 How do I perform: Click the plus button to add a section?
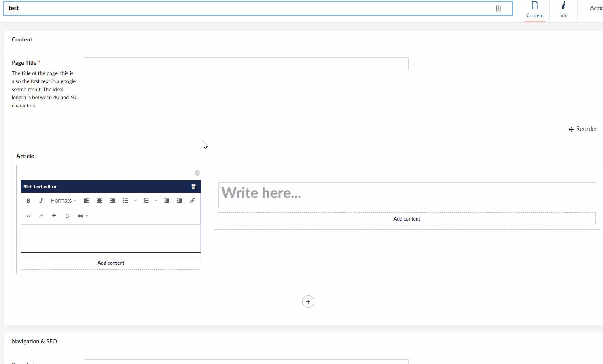click(x=308, y=302)
